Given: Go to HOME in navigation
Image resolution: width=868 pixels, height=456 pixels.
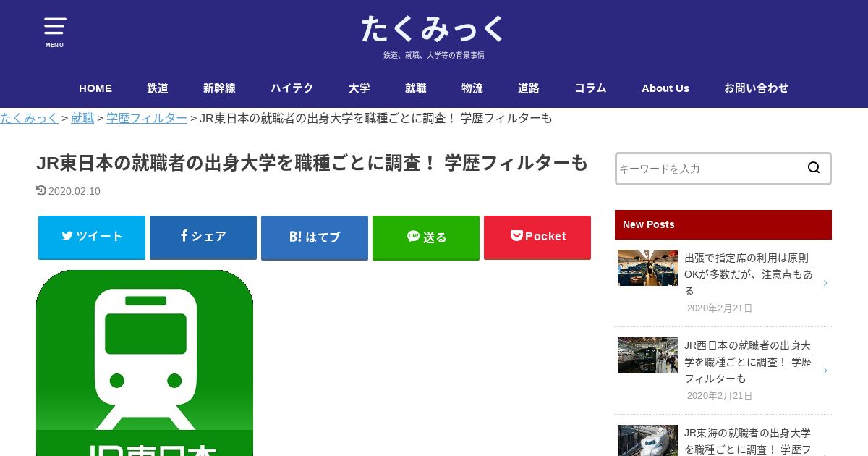Looking at the screenshot, I should point(95,88).
